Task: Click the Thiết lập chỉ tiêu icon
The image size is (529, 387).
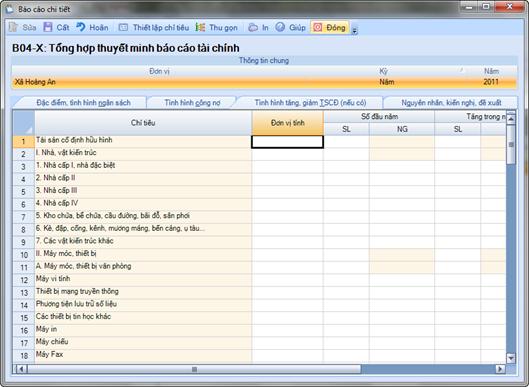Action: pos(123,27)
